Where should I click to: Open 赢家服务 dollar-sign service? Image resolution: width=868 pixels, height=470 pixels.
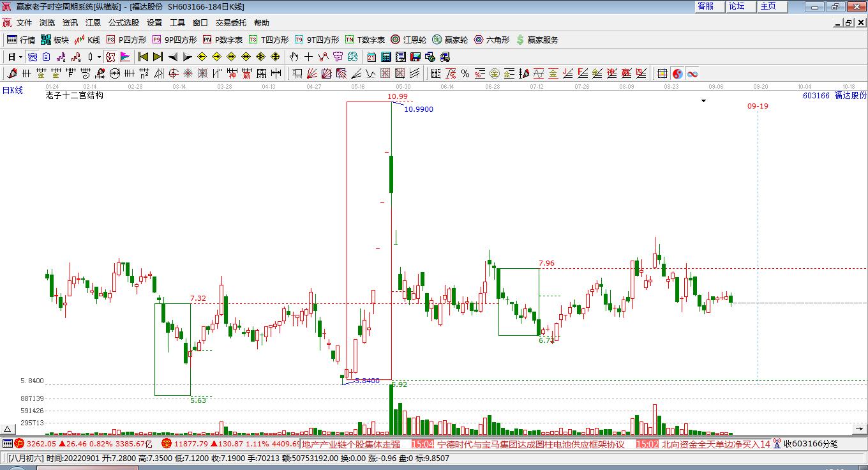[537, 40]
